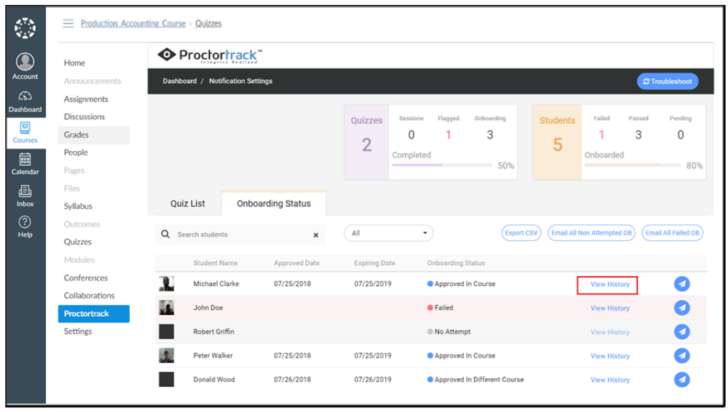Send email to Donald Wood icon
Screen dimensions: 728x412
pos(682,379)
